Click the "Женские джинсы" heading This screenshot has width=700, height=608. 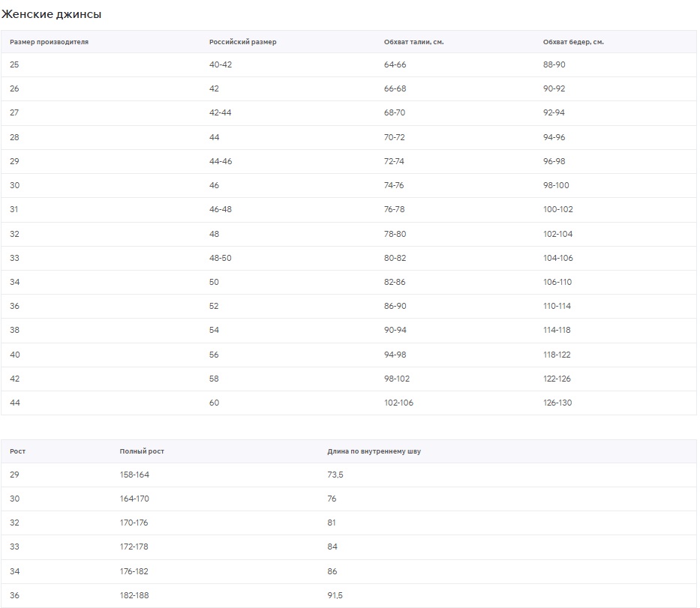51,14
